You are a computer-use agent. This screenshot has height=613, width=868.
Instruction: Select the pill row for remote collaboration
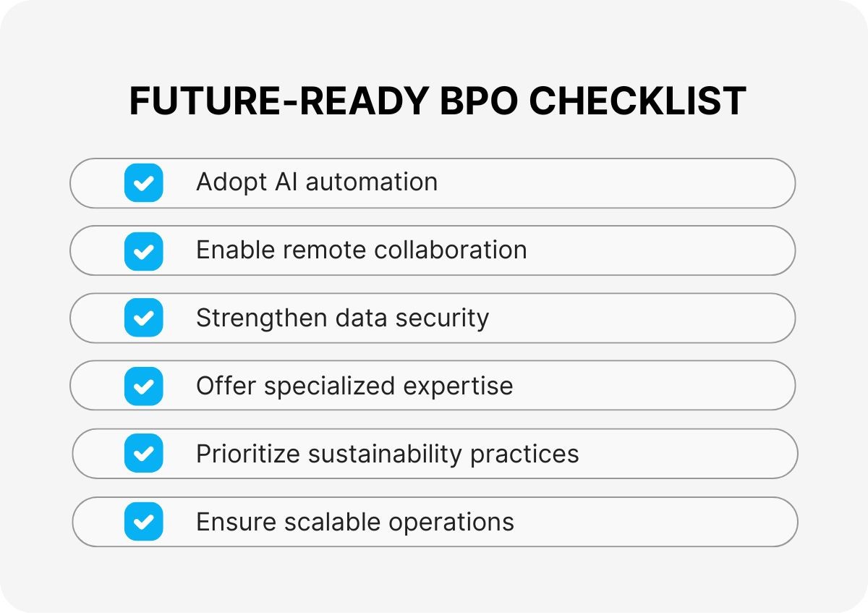click(651, 251)
